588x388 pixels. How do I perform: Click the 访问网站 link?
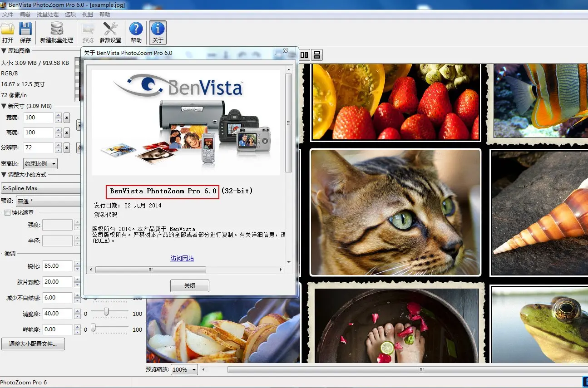coord(182,258)
